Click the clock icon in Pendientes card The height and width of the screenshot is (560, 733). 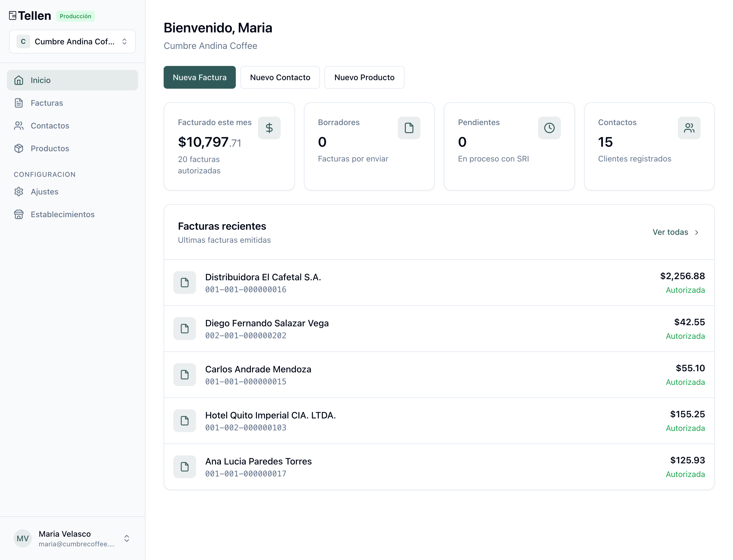(549, 128)
